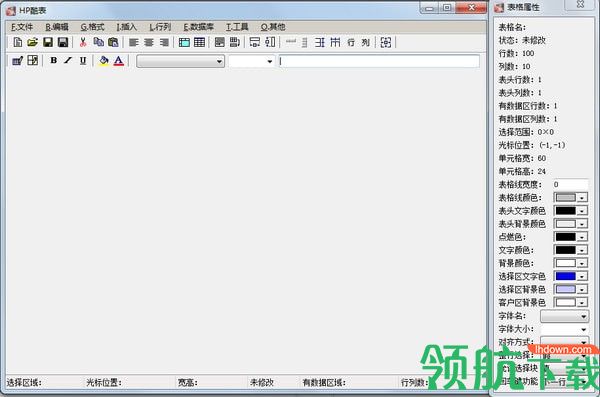Align text left using toolbar icon

[x=134, y=42]
